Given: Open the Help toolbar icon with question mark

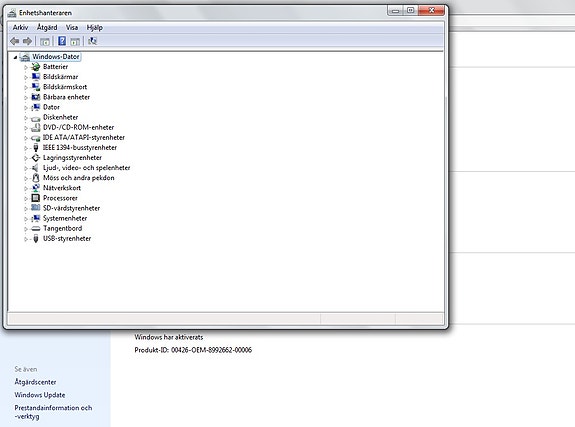Looking at the screenshot, I should tap(62, 41).
